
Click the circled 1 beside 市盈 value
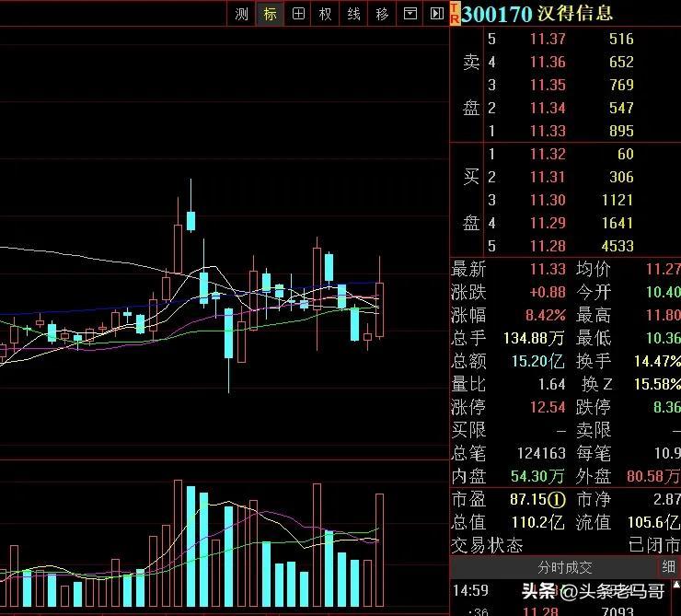point(557,500)
